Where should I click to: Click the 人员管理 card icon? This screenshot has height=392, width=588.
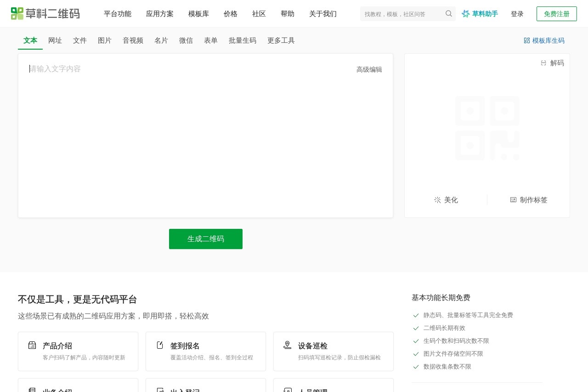point(288,390)
